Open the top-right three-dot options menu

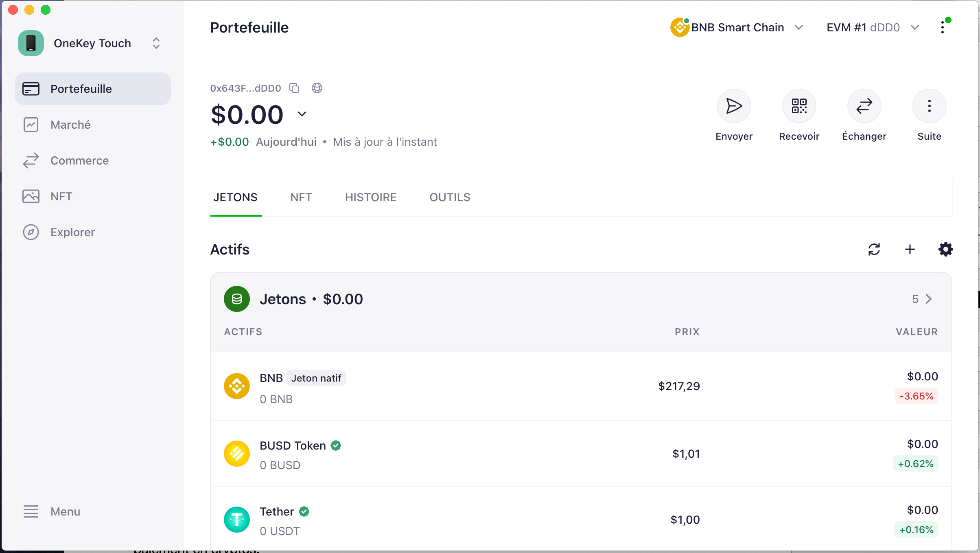943,27
